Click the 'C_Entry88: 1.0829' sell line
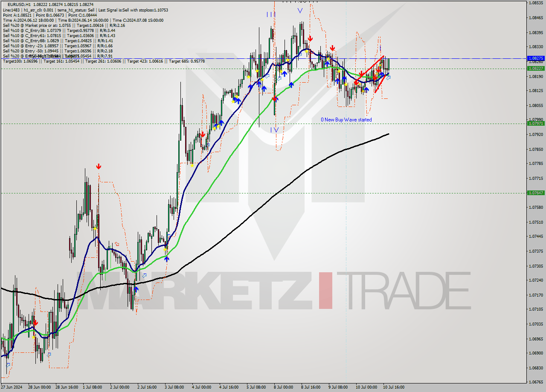 click(x=58, y=40)
